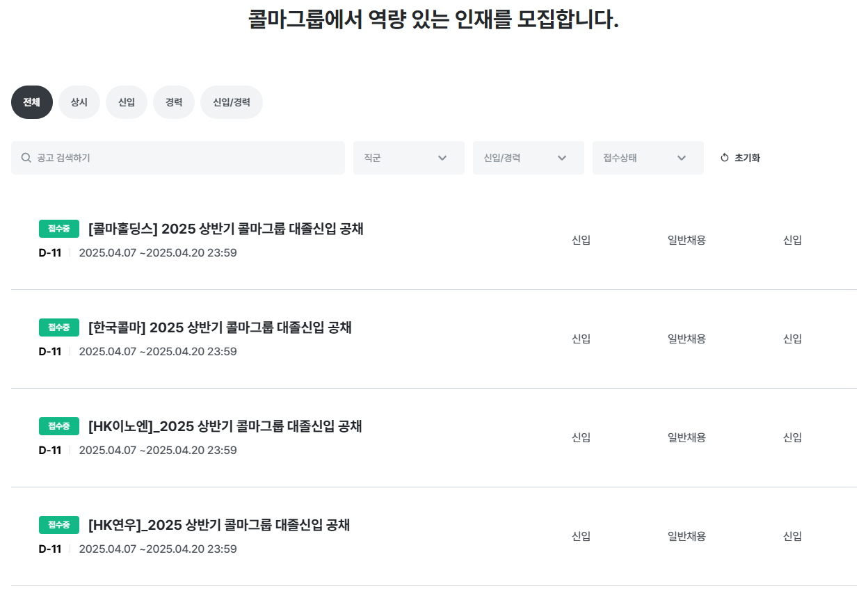Select the 신입 filter chip
Image resolution: width=868 pixels, height=591 pixels.
(x=127, y=102)
